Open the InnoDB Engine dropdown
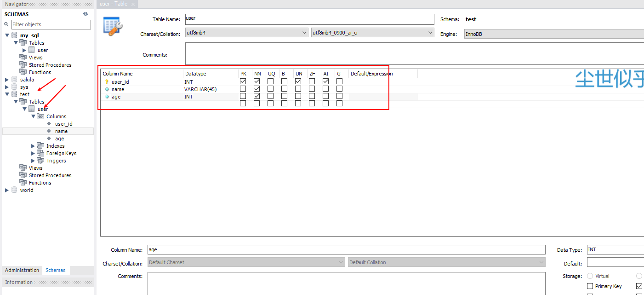This screenshot has width=644, height=295. pos(554,34)
